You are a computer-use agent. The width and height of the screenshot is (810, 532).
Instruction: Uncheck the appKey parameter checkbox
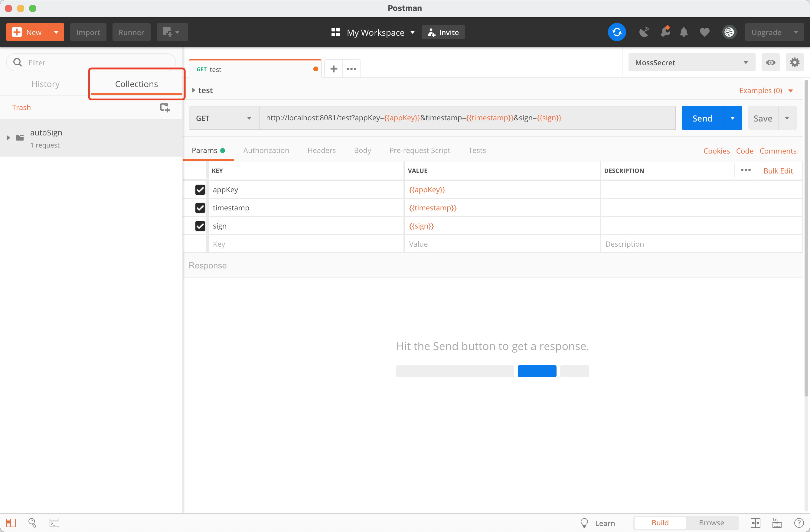[200, 190]
